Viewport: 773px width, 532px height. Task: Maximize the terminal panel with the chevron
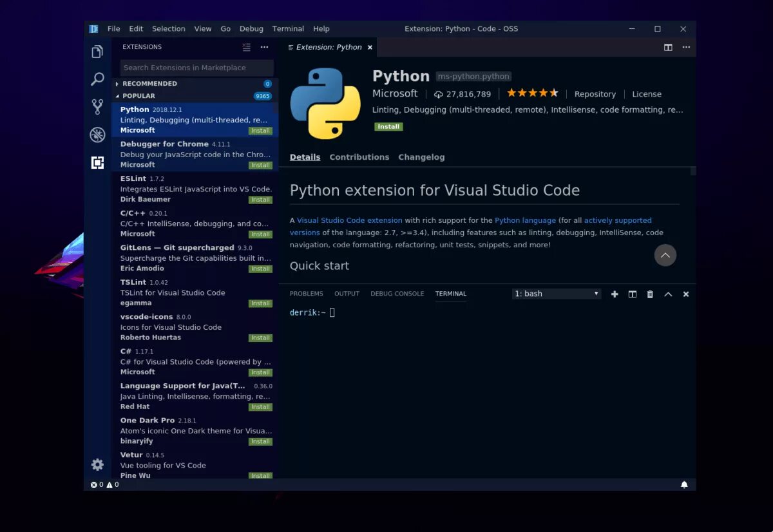(668, 294)
